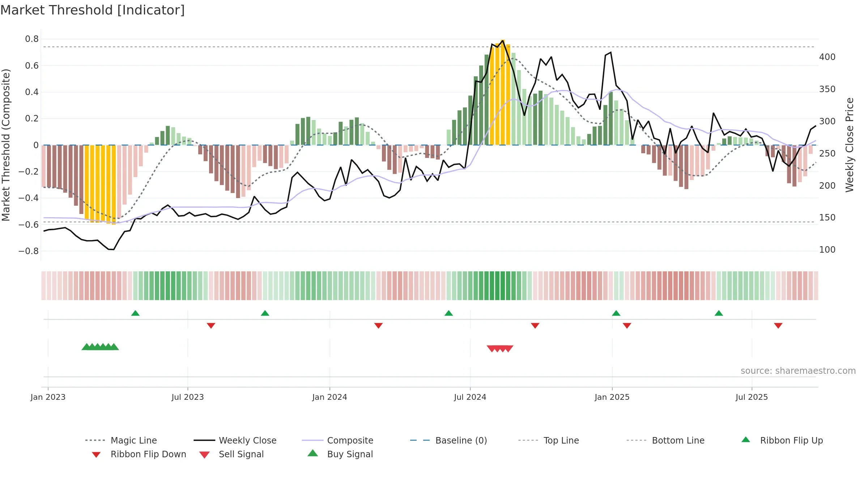This screenshot has width=868, height=488.
Task: Click the 400 price axis tick
Action: (x=827, y=57)
